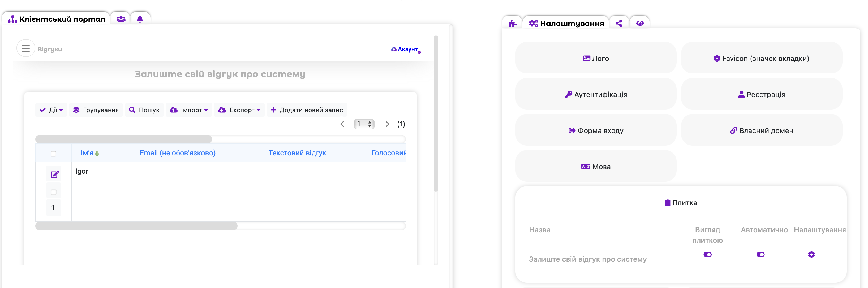Click the Групування button
This screenshot has width=868, height=288.
pos(96,110)
